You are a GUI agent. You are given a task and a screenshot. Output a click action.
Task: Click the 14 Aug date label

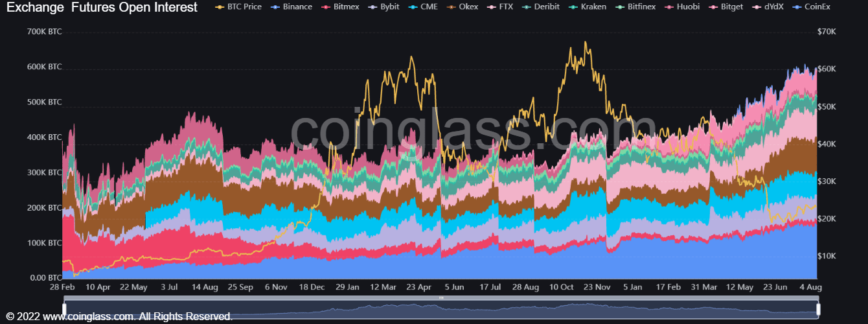205,286
